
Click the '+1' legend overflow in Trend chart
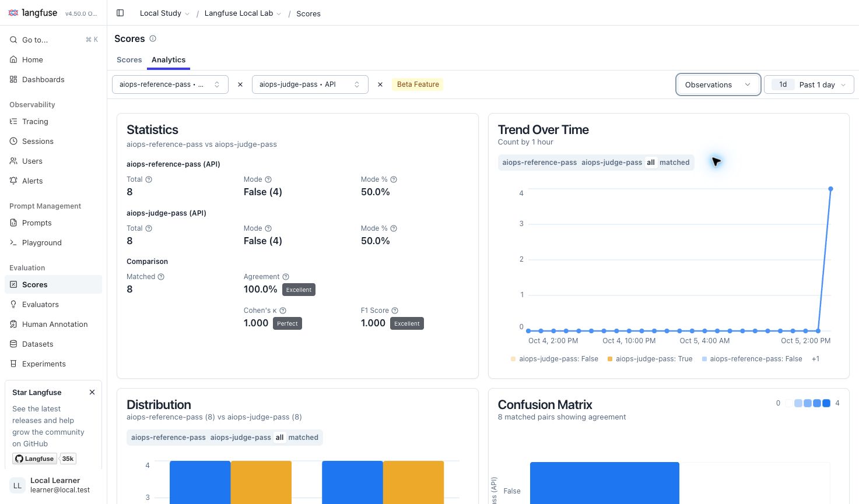pos(815,359)
